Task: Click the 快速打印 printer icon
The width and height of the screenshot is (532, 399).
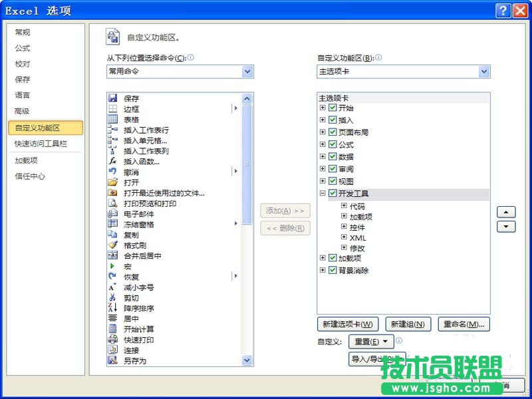Action: (112, 339)
